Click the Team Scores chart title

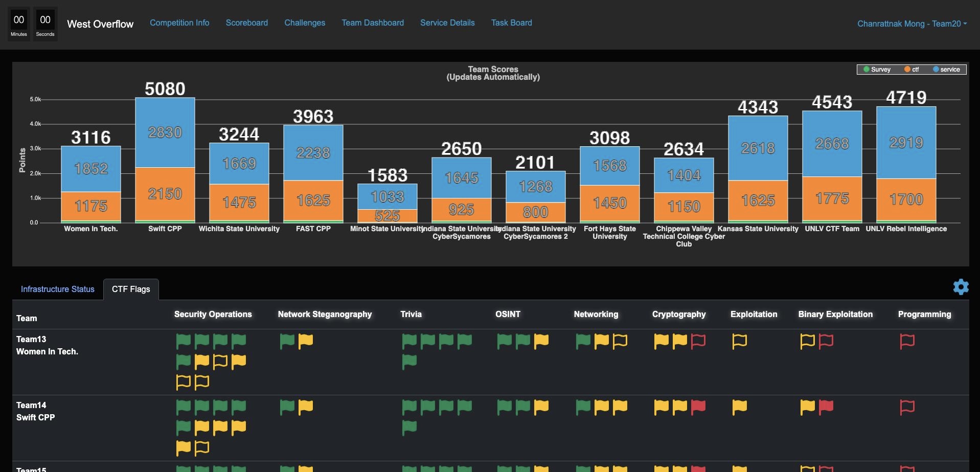click(x=493, y=73)
